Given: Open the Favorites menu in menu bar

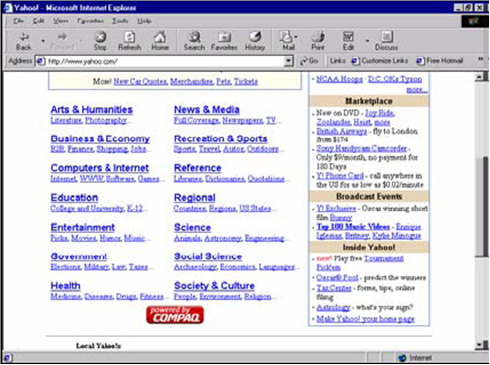Looking at the screenshot, I should pos(90,21).
